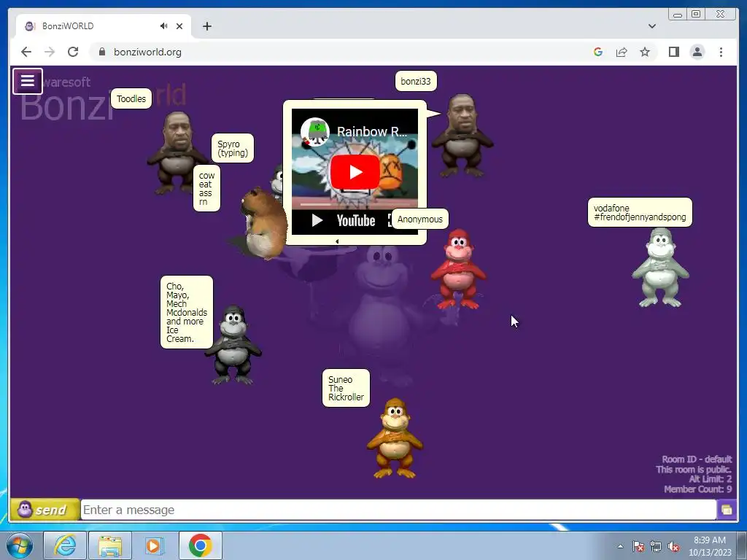747x560 pixels.
Task: Click the Member Count: 9 text
Action: [697, 489]
